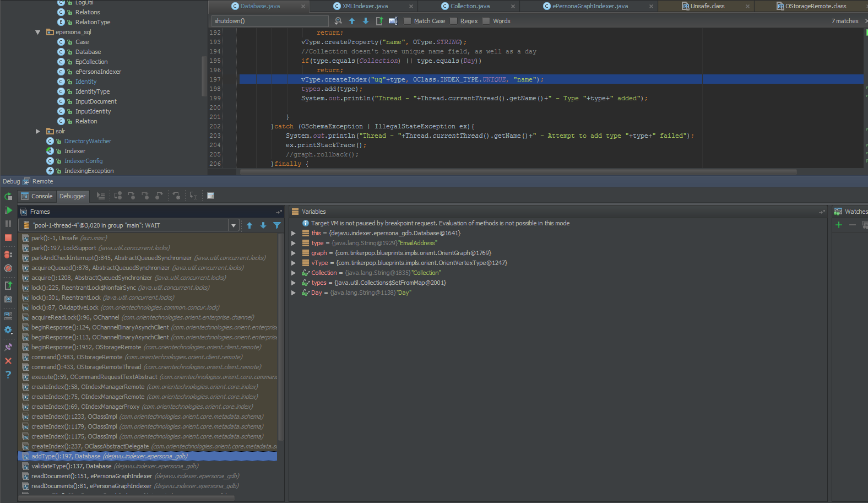The height and width of the screenshot is (503, 868).
Task: Expand the graph variable node
Action: click(x=294, y=253)
